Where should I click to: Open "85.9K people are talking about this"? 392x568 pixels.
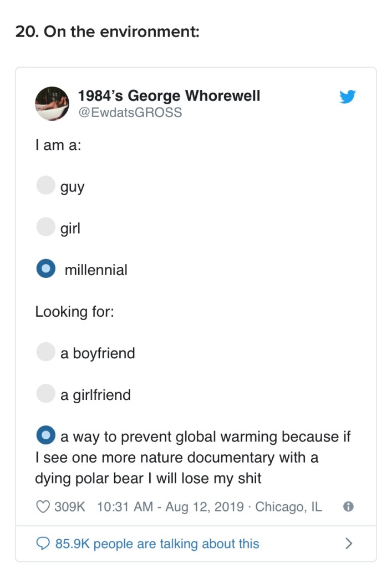click(157, 543)
